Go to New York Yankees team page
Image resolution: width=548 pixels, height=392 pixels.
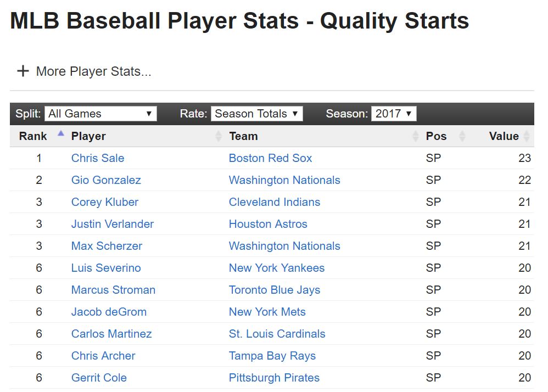pyautogui.click(x=276, y=268)
